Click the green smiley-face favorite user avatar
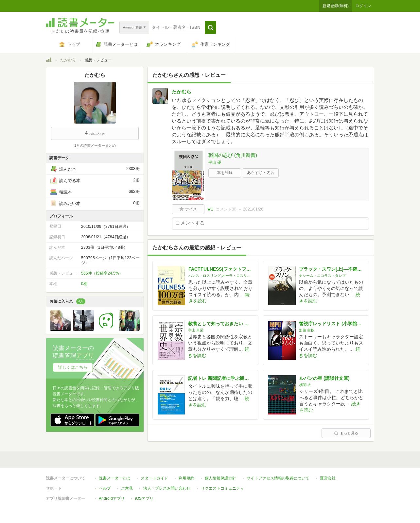The width and height of the screenshot is (420, 523). (106, 320)
